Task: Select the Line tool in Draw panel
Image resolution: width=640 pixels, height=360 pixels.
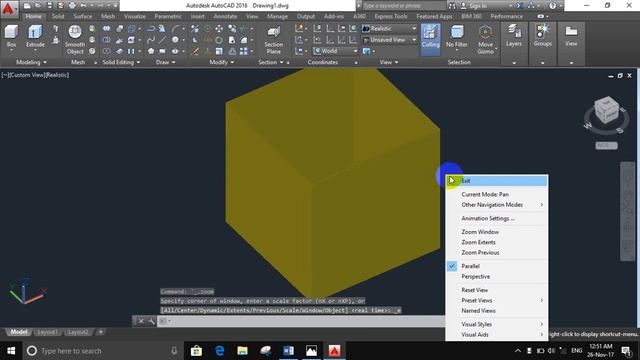Action: coord(162,40)
